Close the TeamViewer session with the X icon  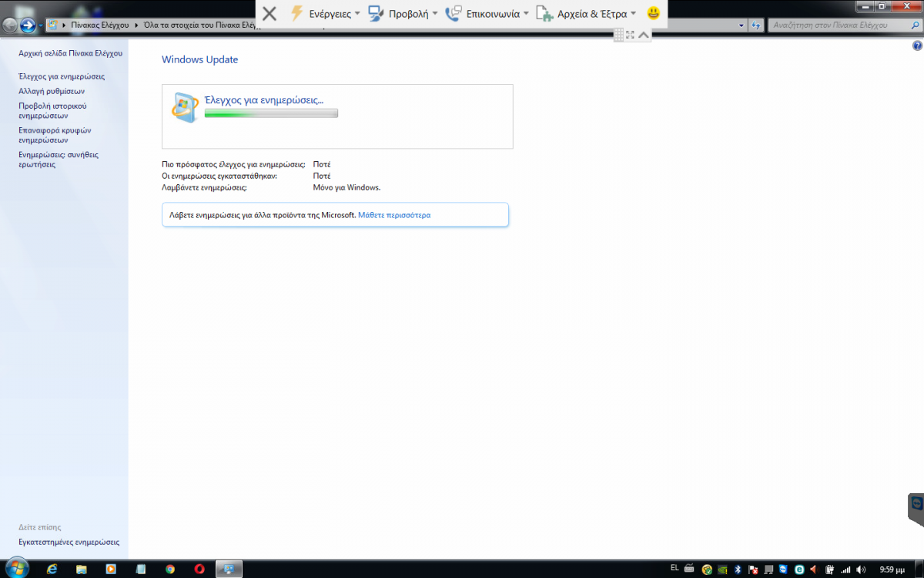pyautogui.click(x=269, y=13)
